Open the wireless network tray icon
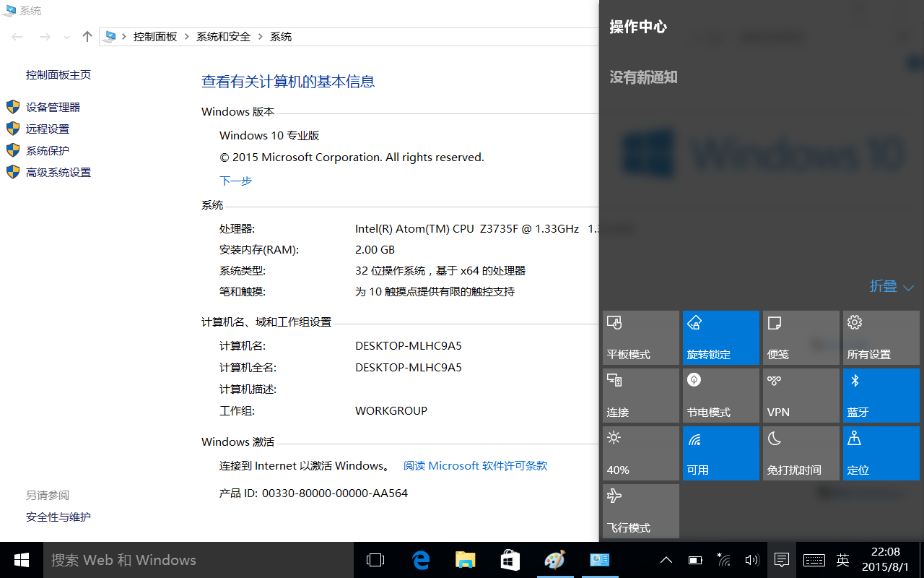The width and height of the screenshot is (924, 578). 723,560
